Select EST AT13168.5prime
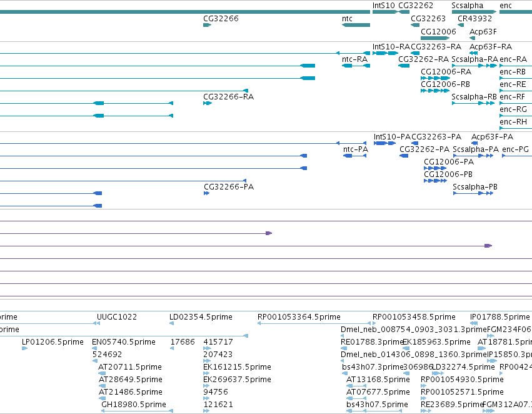 pyautogui.click(x=378, y=380)
